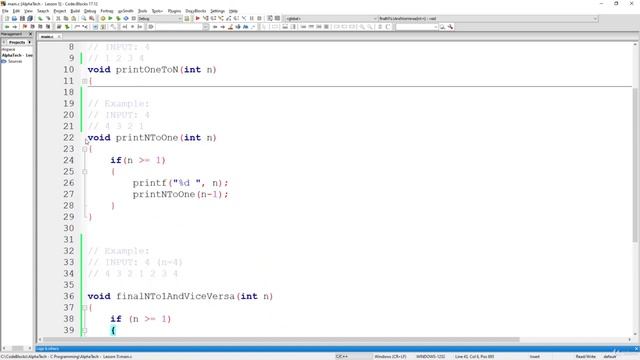Select the Projects tab in Management

coord(17,42)
